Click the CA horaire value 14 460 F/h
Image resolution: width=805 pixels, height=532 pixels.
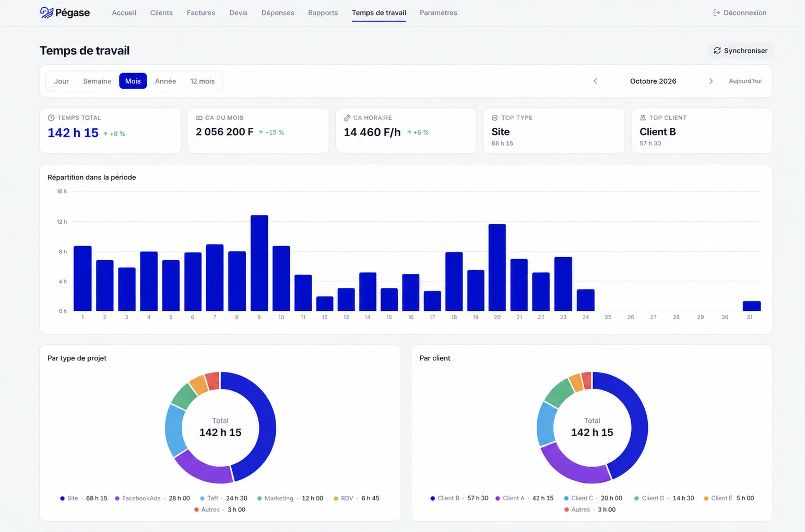(372, 132)
